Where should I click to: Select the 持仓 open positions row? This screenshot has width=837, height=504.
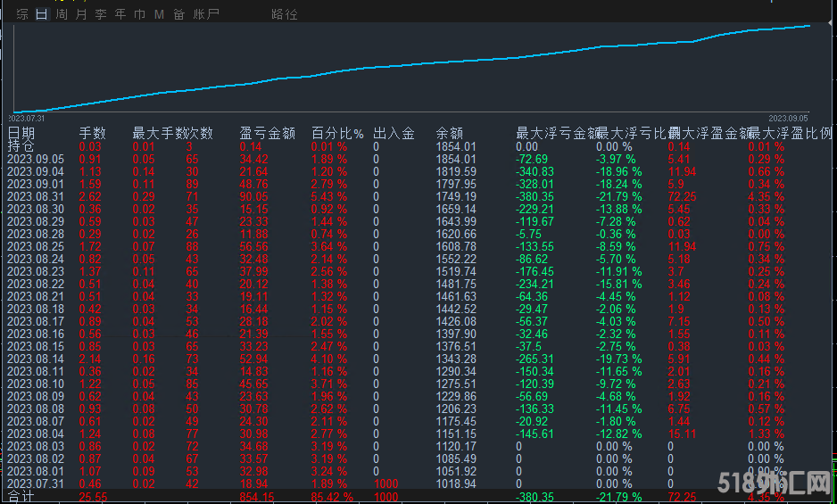pos(21,146)
